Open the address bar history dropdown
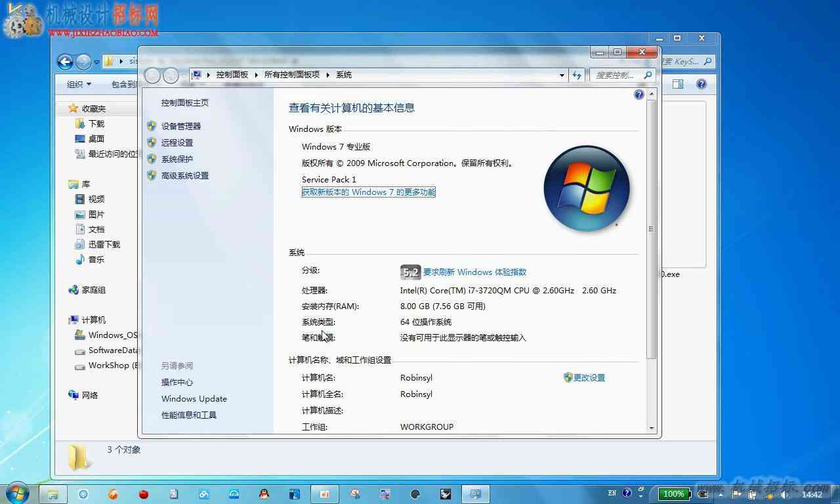The width and height of the screenshot is (840, 504). [x=562, y=75]
